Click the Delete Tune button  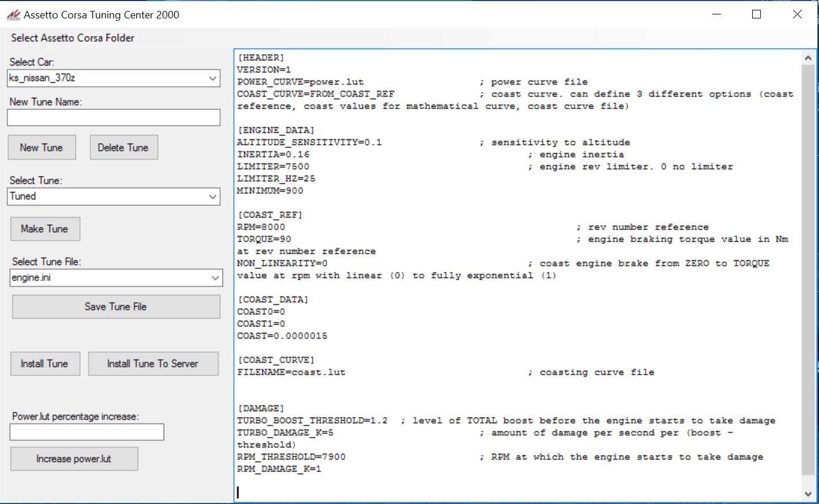pyautogui.click(x=124, y=147)
